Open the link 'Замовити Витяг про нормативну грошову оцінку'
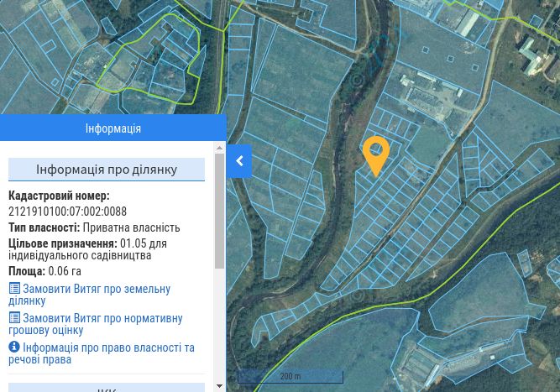560x392 pixels. (x=96, y=324)
